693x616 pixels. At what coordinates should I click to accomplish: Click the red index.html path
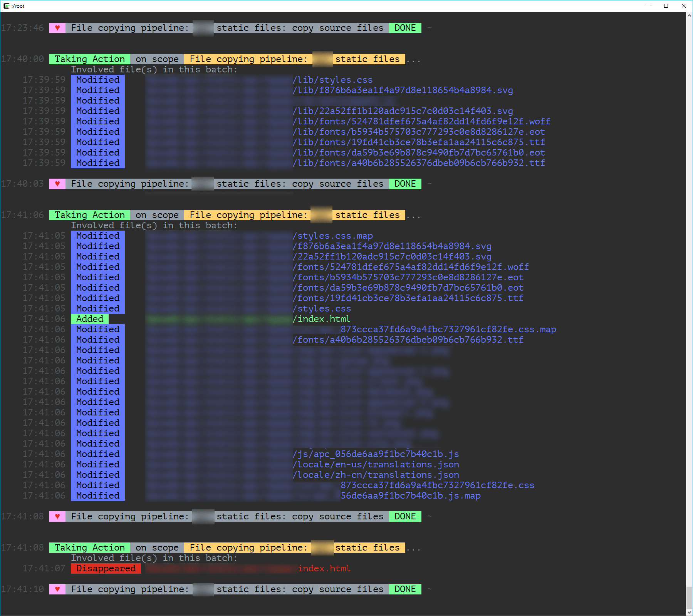(x=324, y=568)
